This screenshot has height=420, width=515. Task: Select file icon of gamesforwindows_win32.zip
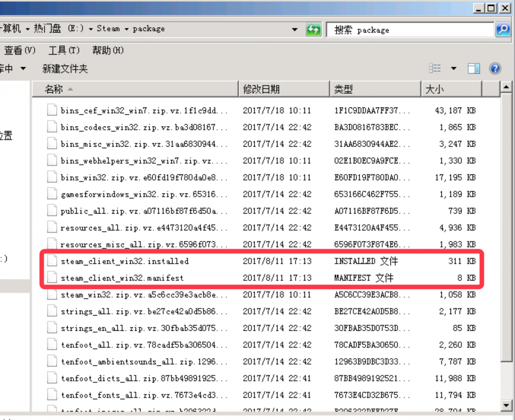pos(52,194)
